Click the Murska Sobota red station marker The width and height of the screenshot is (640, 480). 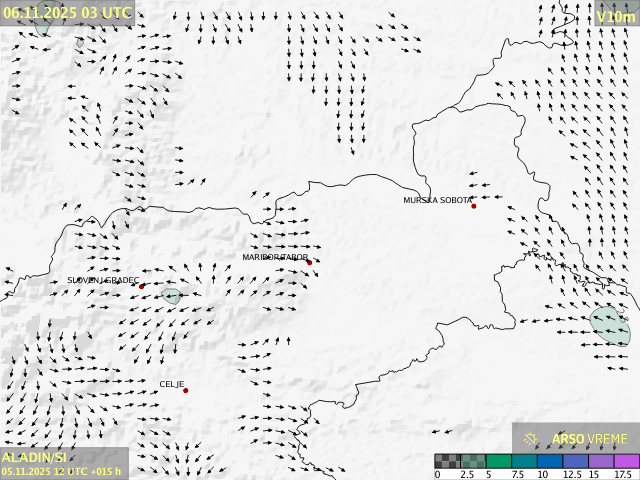coord(474,206)
